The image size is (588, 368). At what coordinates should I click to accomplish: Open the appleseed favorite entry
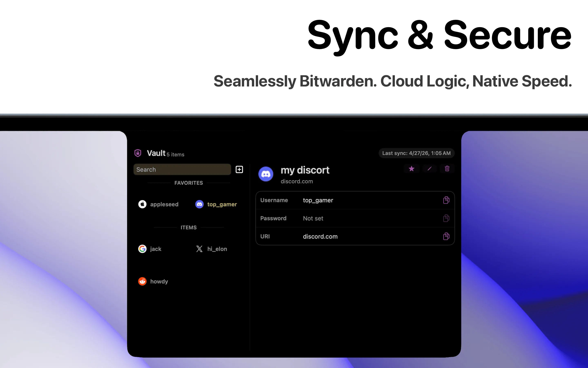158,204
